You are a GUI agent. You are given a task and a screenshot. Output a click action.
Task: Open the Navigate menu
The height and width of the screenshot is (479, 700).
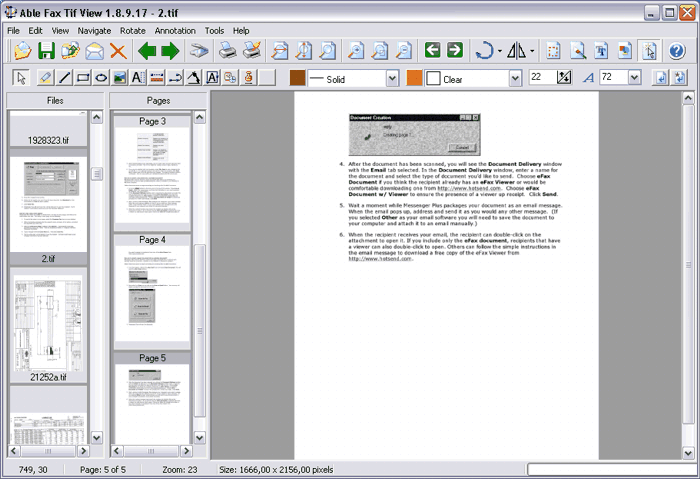tap(94, 31)
